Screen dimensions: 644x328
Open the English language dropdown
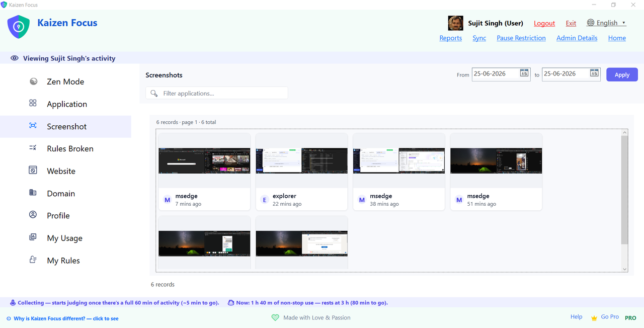606,23
